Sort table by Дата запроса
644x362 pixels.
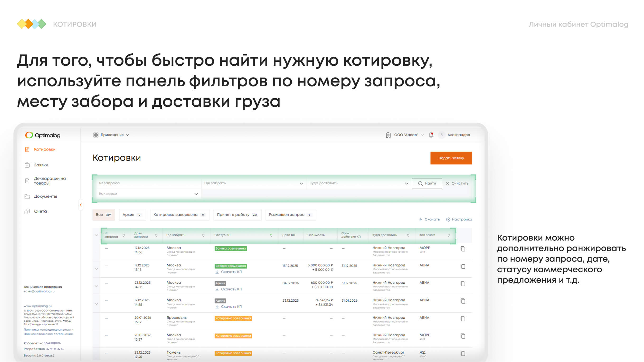tap(156, 235)
